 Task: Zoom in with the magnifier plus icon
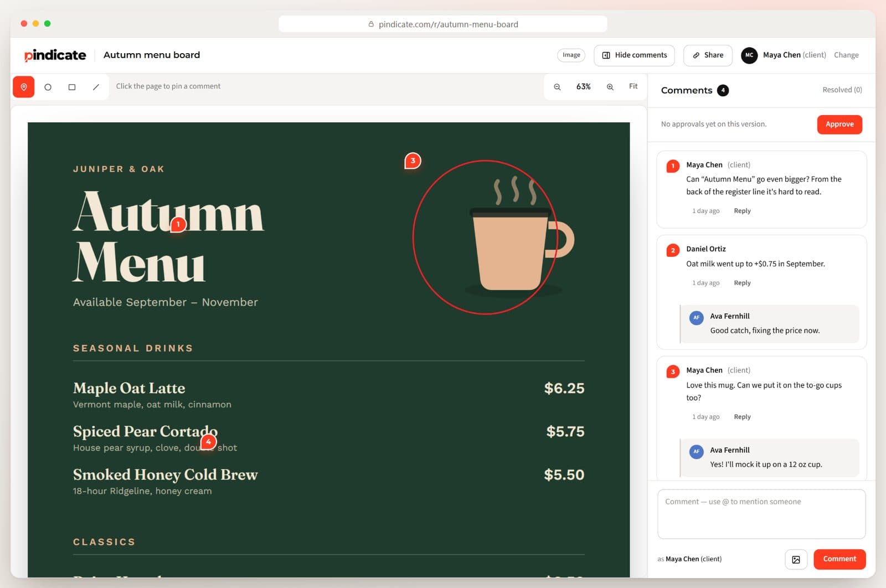[x=610, y=87]
